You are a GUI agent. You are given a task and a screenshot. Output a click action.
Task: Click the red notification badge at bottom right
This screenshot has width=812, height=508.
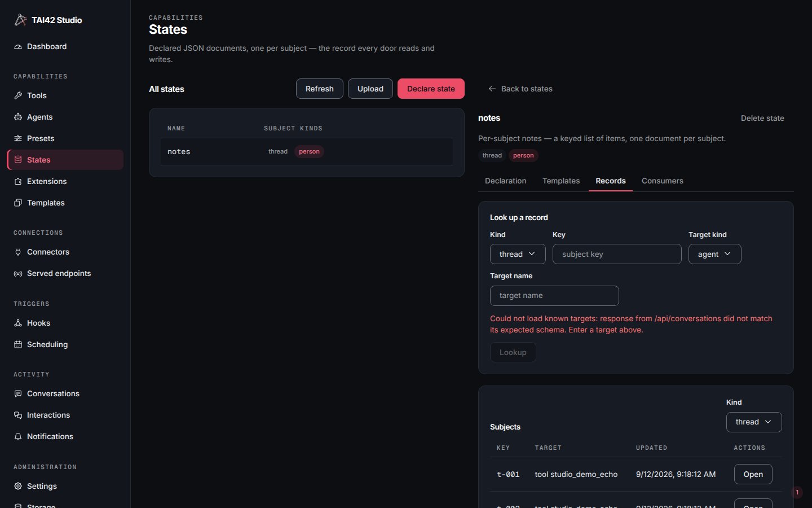pos(797,493)
